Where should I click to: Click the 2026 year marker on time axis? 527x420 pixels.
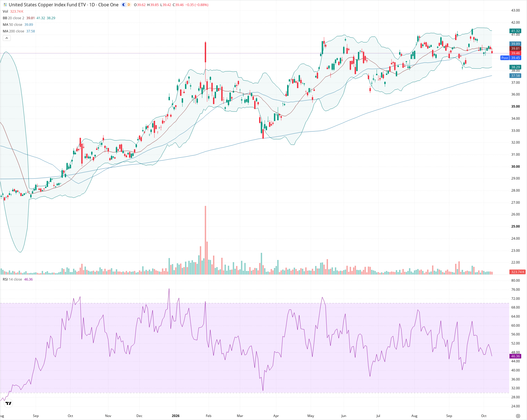click(176, 416)
